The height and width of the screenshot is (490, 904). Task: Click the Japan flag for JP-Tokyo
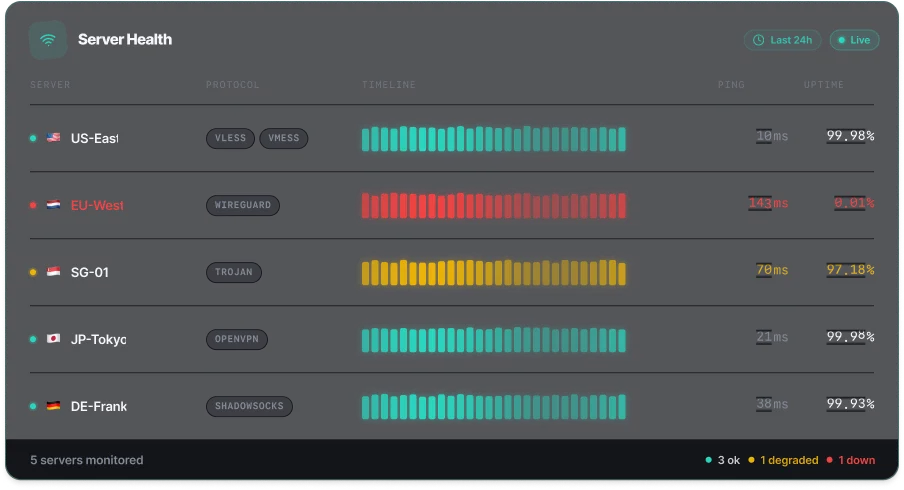tap(54, 338)
